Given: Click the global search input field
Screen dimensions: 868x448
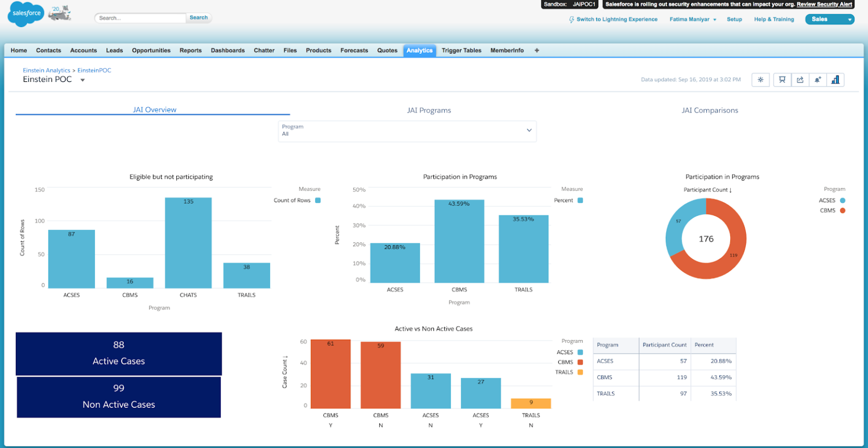Looking at the screenshot, I should 140,18.
